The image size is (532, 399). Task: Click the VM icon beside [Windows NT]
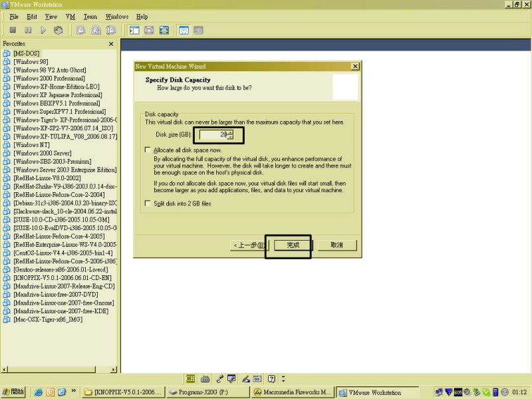[x=7, y=145]
